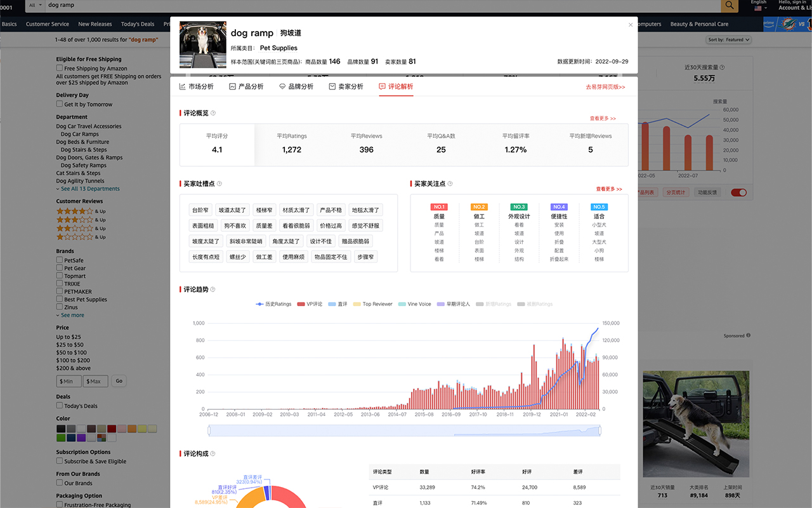Click the Go button for price filter

pos(119,381)
